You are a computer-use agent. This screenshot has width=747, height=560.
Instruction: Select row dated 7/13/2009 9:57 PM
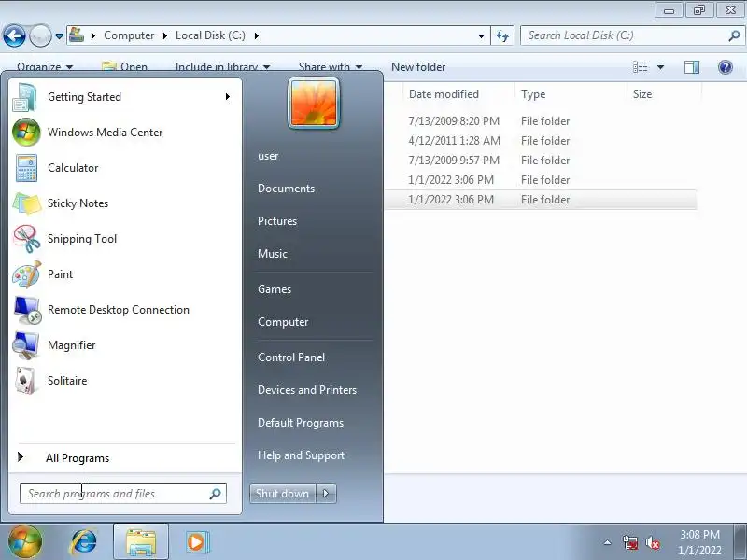(x=542, y=161)
